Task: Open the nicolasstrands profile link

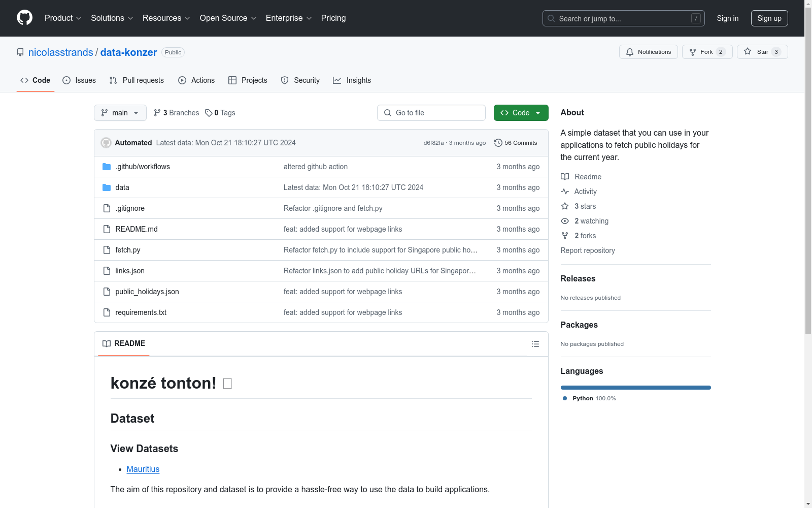Action: tap(61, 52)
